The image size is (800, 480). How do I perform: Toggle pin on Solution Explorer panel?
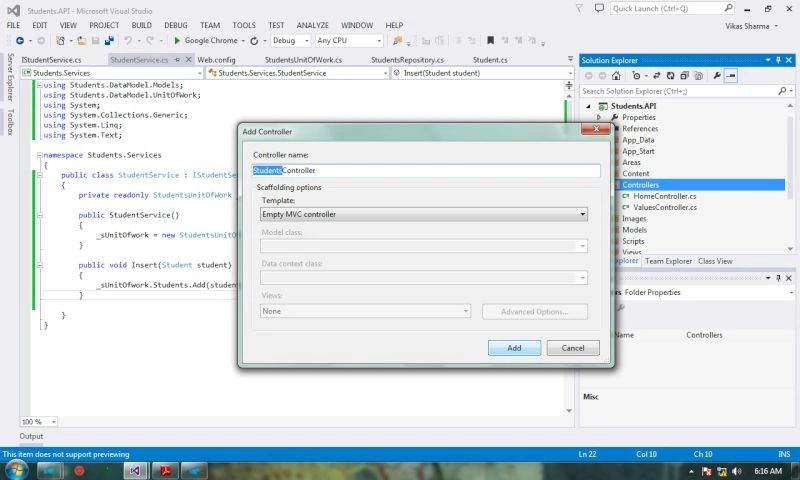(778, 60)
